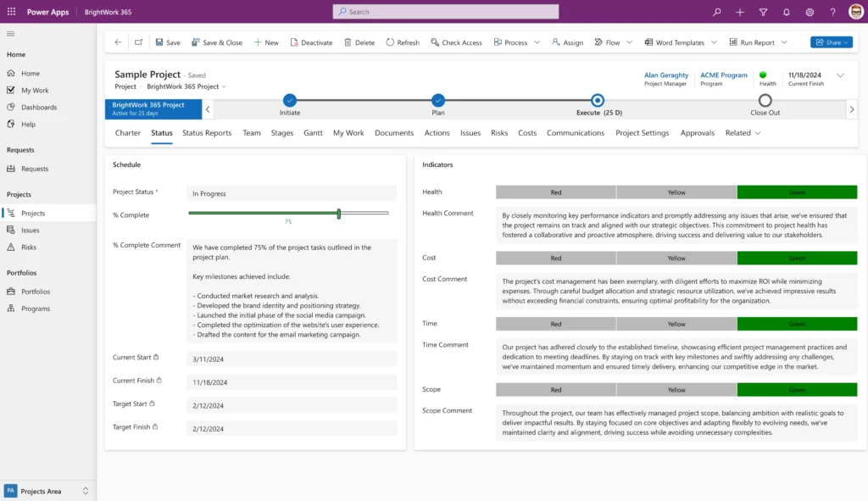Click the New record command
The width and height of the screenshot is (868, 501).
[266, 42]
